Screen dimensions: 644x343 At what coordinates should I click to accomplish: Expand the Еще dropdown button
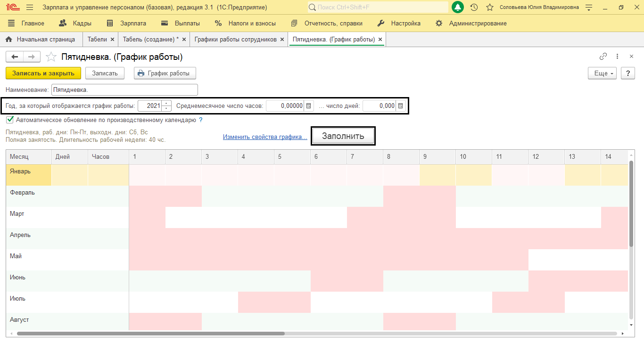[x=602, y=73]
